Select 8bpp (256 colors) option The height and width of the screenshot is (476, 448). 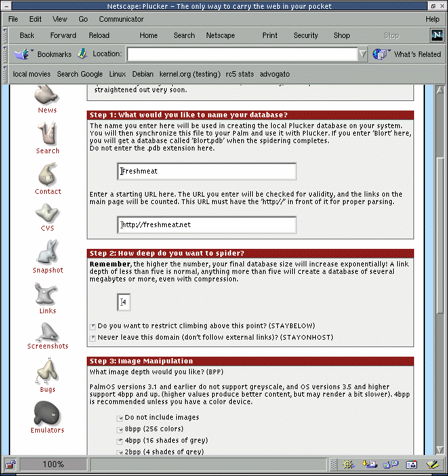point(119,430)
